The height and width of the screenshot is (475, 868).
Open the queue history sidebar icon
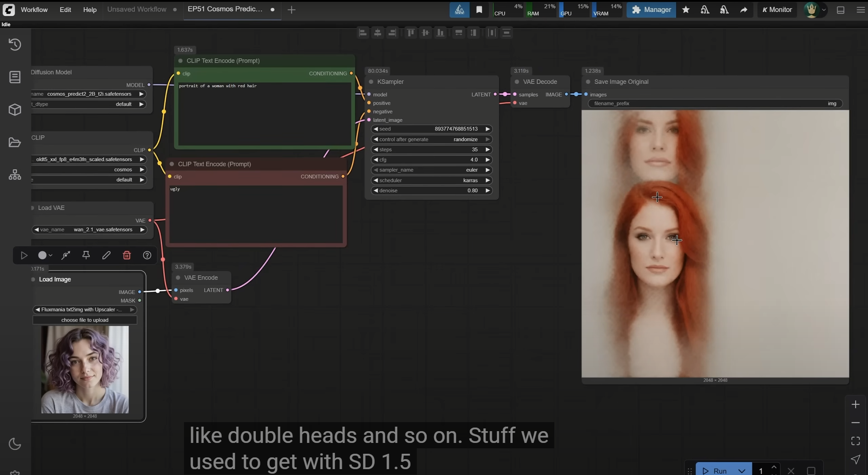[x=15, y=44]
